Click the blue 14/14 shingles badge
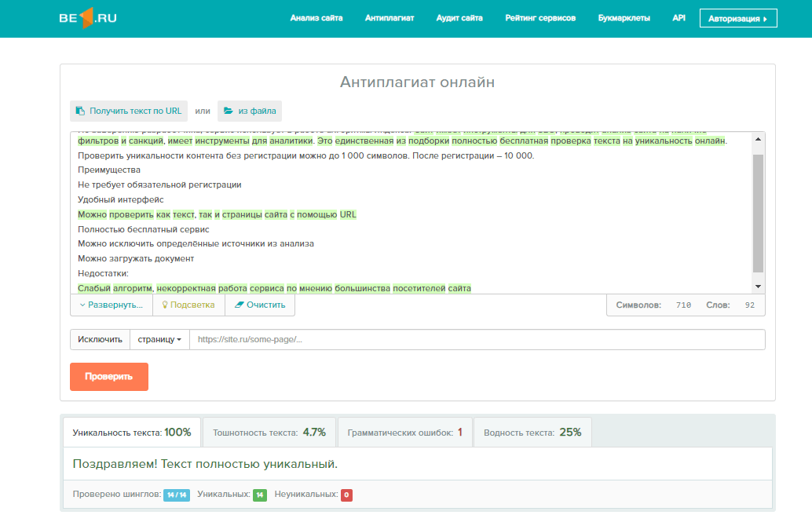 [177, 495]
